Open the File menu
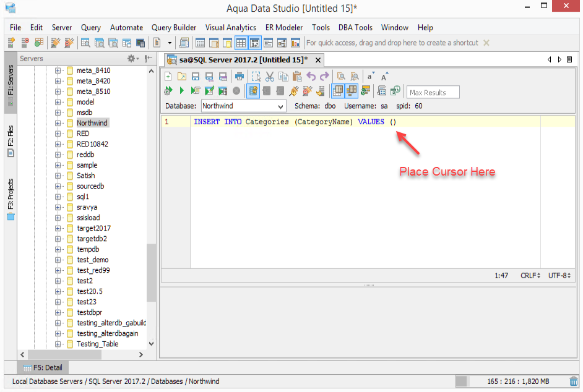The height and width of the screenshot is (392, 583). tap(15, 27)
